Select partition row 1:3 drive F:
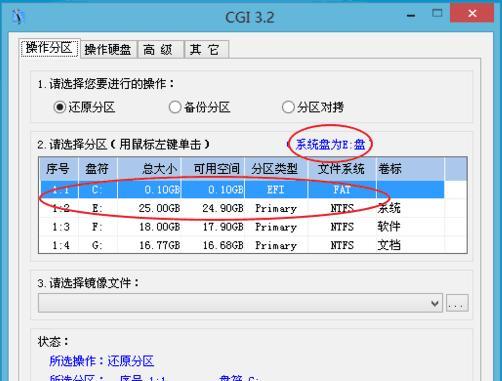Viewport: 502px width, 381px height. (242, 227)
